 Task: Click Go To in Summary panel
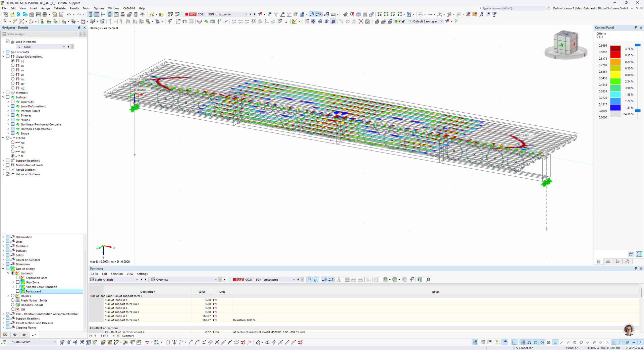pyautogui.click(x=94, y=274)
